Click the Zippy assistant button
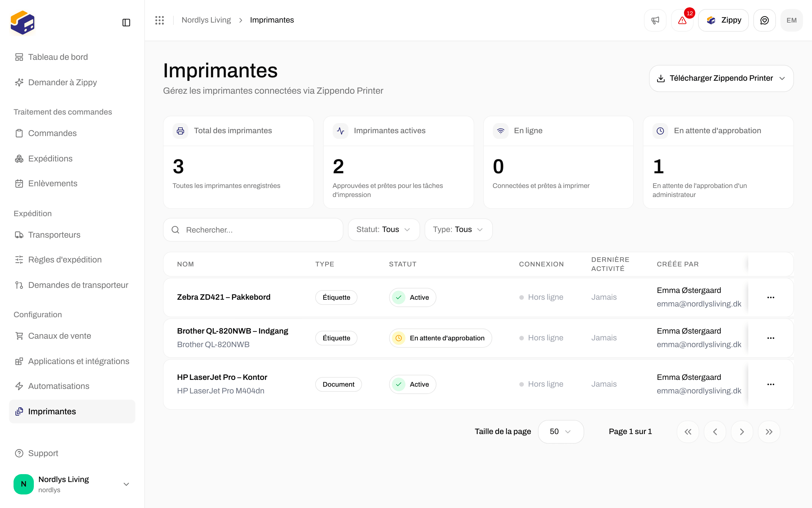Viewport: 812px width, 508px height. pos(723,20)
